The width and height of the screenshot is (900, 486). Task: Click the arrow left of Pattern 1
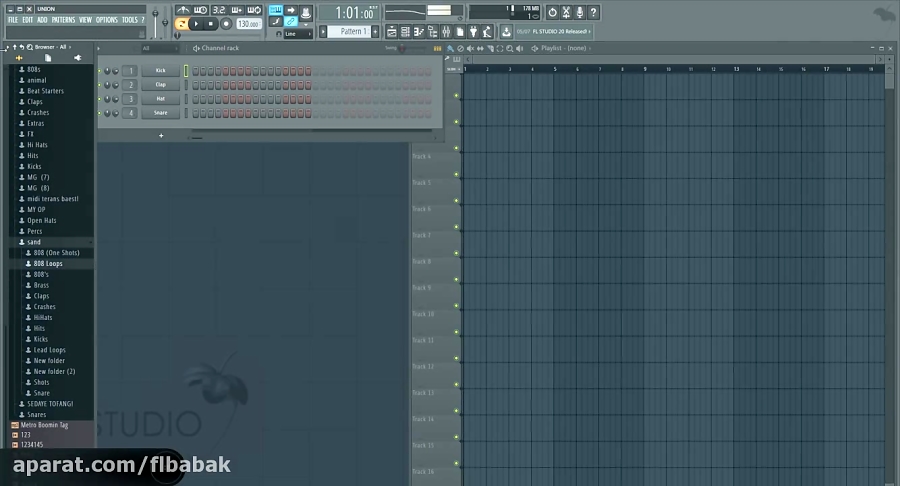coord(323,32)
